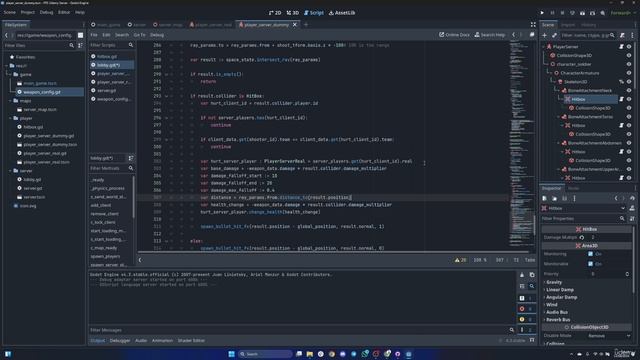Hide BoneAttachmentNeck node

629,91
